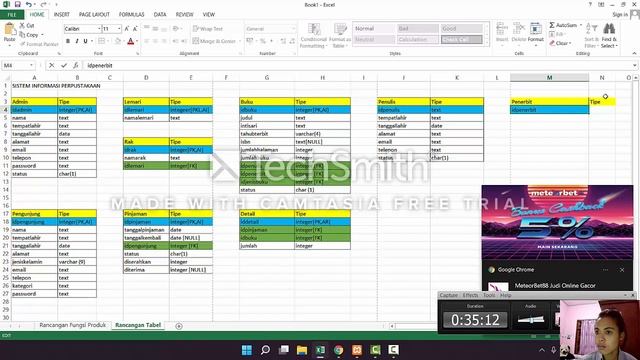
Task: Apply the Calculation cell style
Action: pos(418,40)
